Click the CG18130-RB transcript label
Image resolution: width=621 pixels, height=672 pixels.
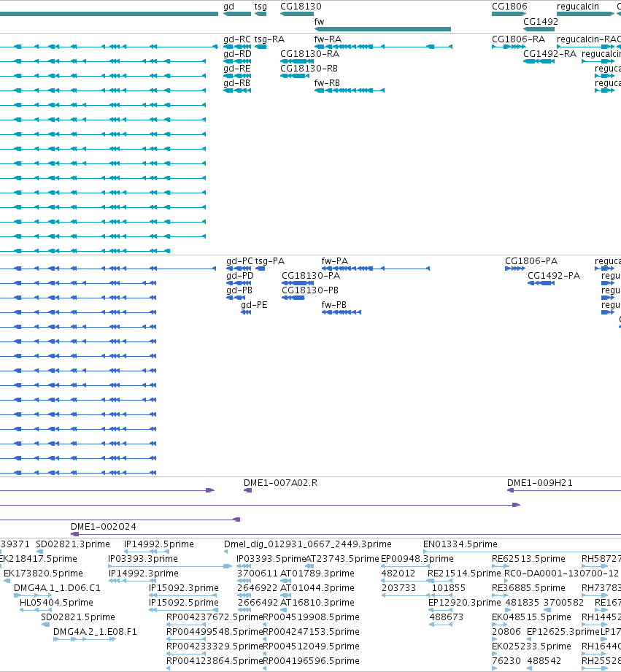click(309, 69)
